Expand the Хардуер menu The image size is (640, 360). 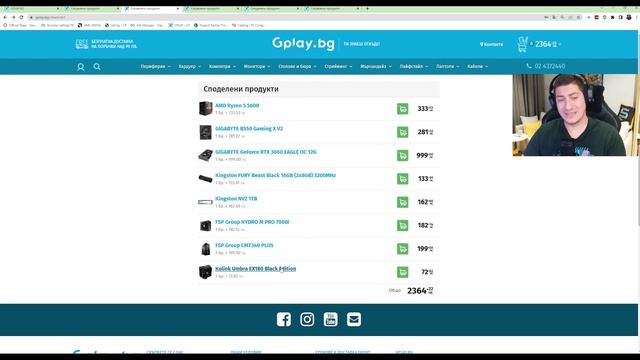pyautogui.click(x=189, y=66)
